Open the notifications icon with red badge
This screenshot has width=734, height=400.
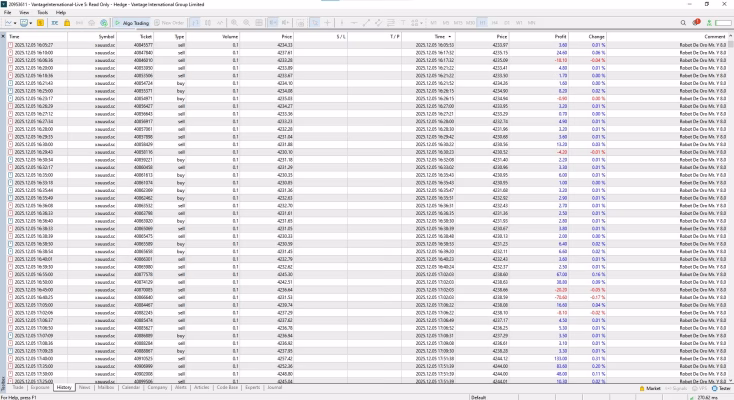696,22
